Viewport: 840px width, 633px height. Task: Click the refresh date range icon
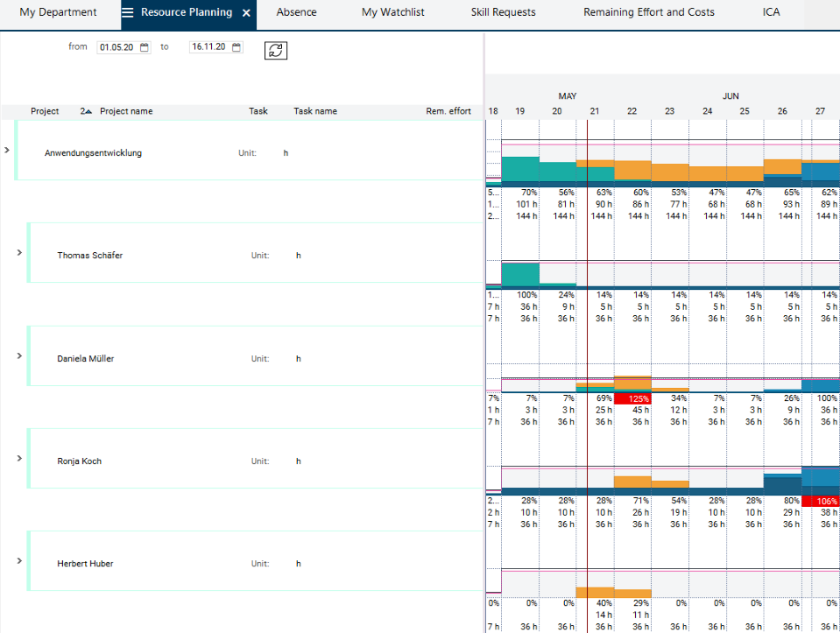[x=276, y=51]
